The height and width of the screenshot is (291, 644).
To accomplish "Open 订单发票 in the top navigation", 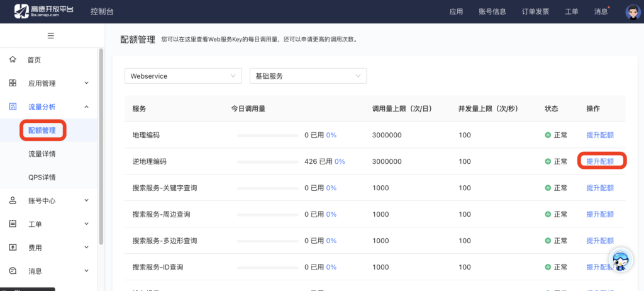I will (535, 11).
